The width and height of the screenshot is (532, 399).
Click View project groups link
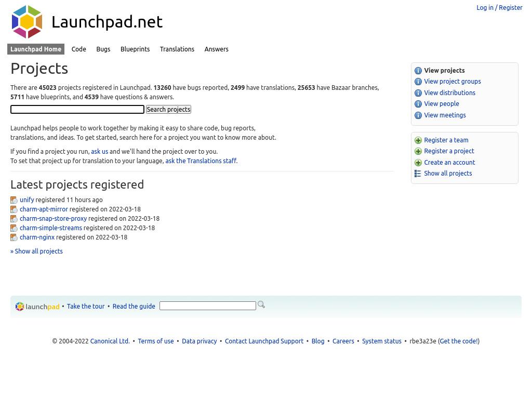pyautogui.click(x=453, y=82)
